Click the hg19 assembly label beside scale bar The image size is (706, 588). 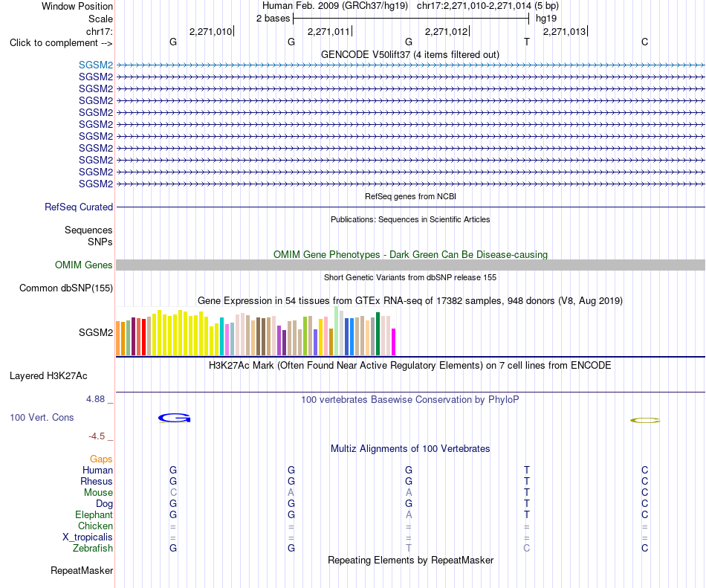click(x=546, y=19)
